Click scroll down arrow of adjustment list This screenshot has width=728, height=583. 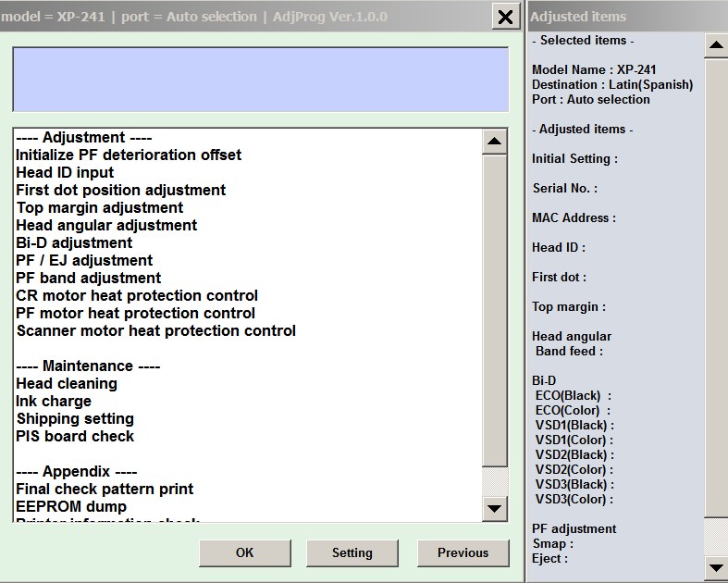point(495,509)
